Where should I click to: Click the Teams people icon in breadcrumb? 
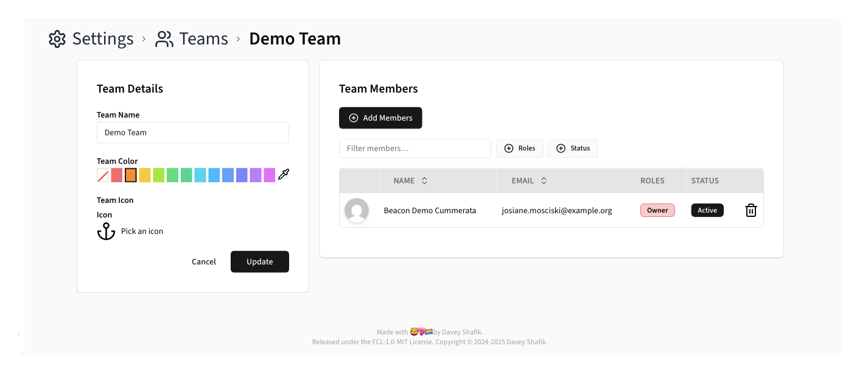point(164,39)
